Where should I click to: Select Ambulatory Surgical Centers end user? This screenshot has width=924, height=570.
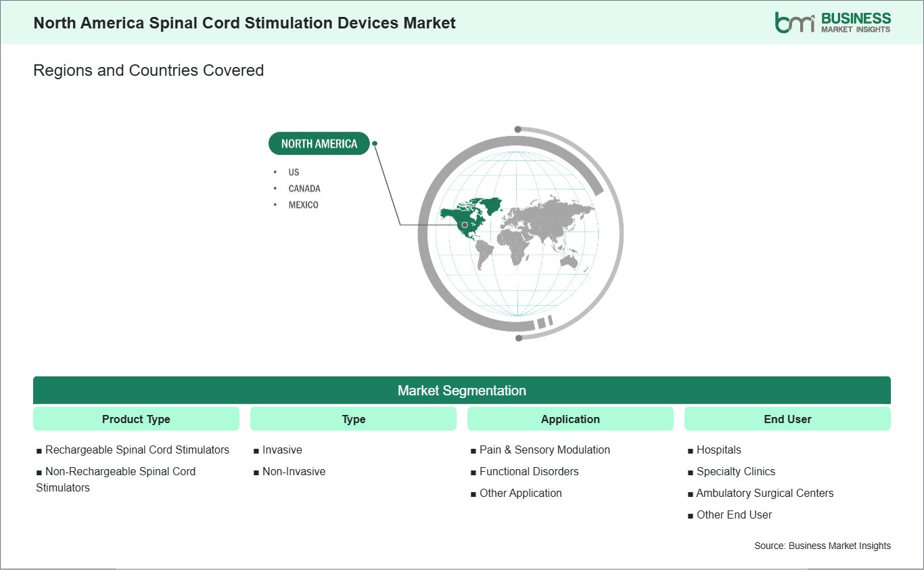760,493
